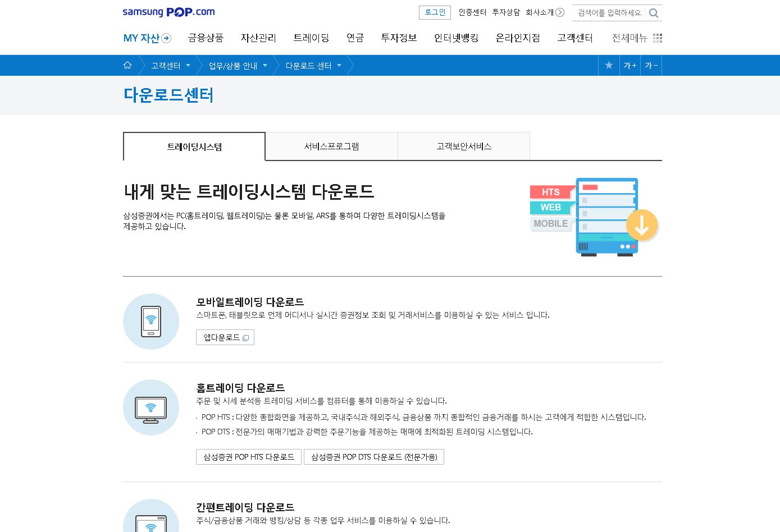Open the 자산관리 menu
The height and width of the screenshot is (532, 780).
click(x=258, y=38)
